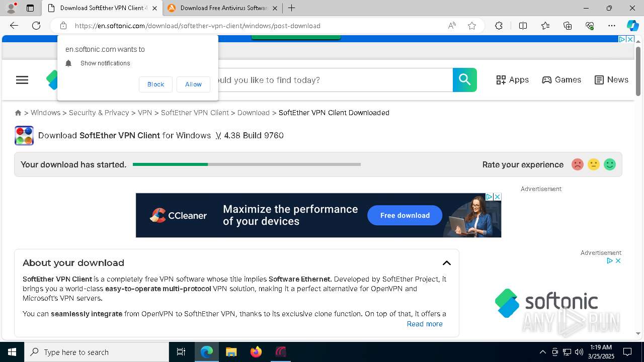Click the Softonic logo sidebar advertisement

pos(547,303)
